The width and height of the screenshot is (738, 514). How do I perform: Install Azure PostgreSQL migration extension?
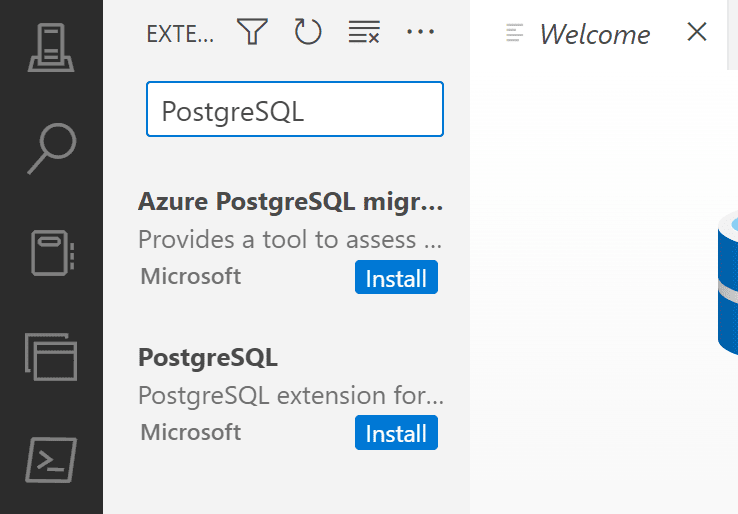[x=396, y=277]
